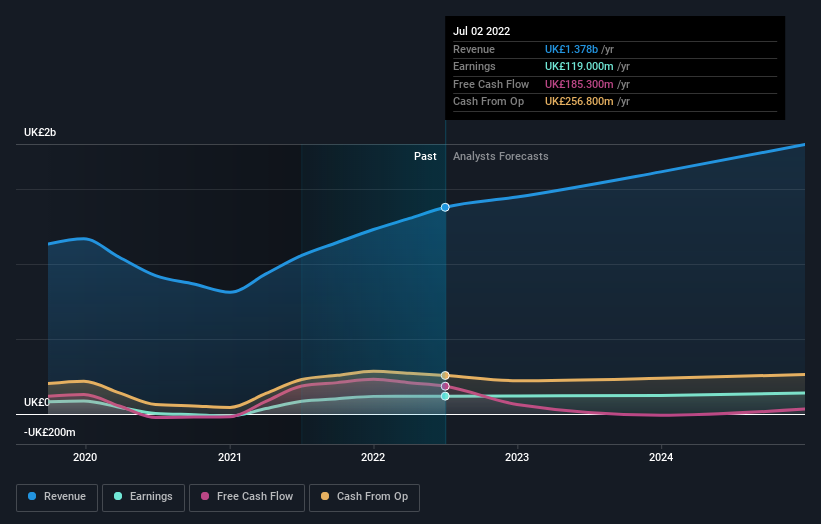Click the UK£119.000m earnings value
This screenshot has height=524, width=821.
(579, 66)
